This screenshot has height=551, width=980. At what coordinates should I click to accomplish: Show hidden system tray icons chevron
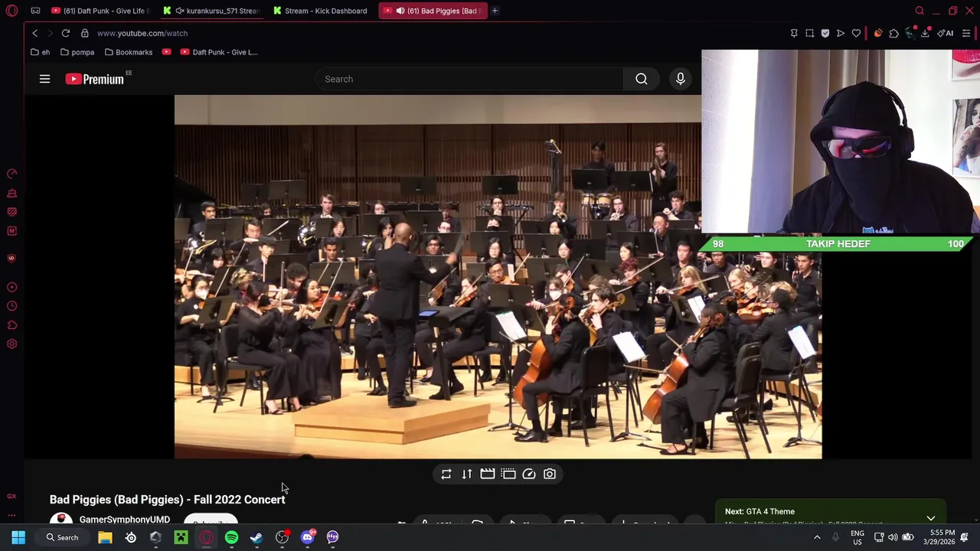click(x=817, y=537)
